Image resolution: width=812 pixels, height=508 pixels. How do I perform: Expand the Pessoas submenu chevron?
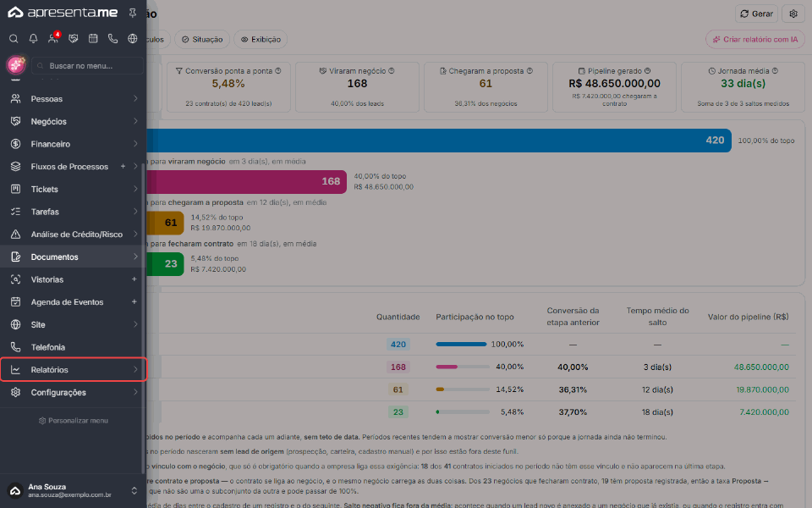click(135, 98)
